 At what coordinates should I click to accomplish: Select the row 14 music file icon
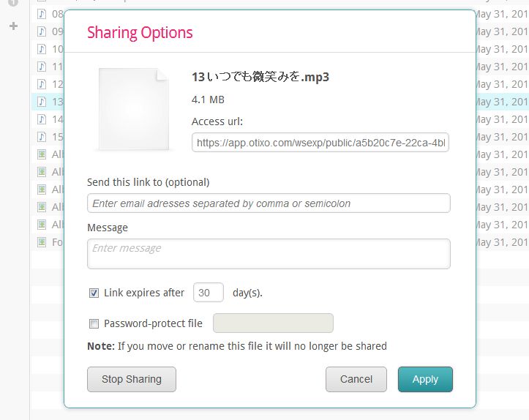[x=42, y=119]
